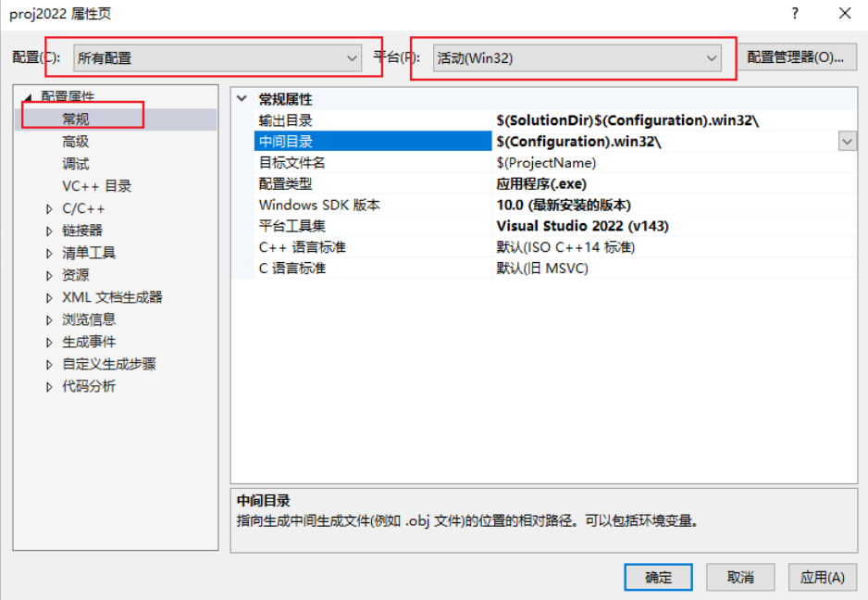Select the 配置类型 property row
868x600 pixels.
(x=555, y=183)
